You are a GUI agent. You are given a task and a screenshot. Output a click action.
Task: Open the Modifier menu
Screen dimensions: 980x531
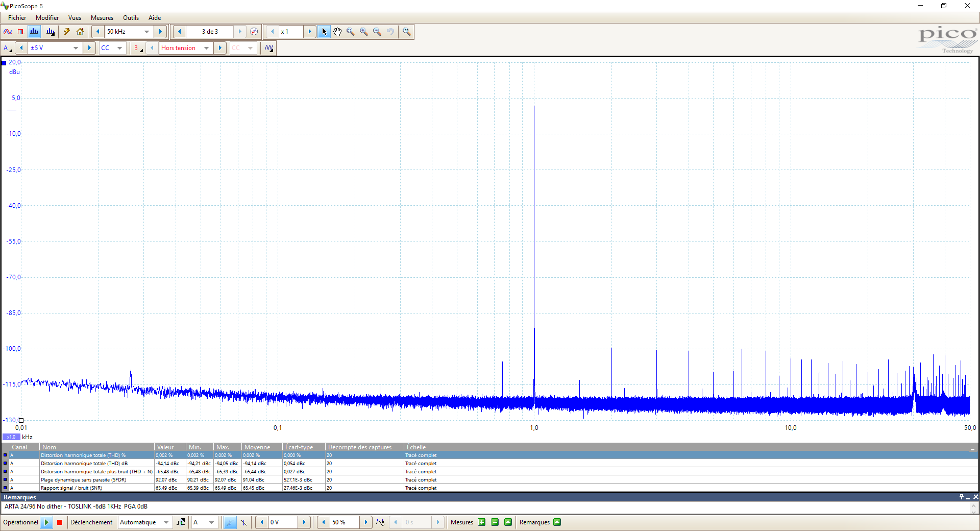coord(47,18)
